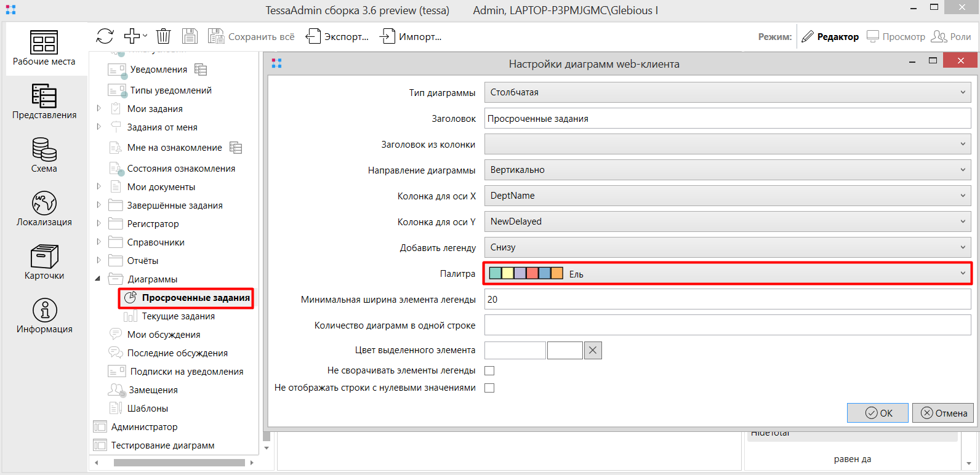Click the refresh icon in toolbar
980x475 pixels.
(x=105, y=36)
